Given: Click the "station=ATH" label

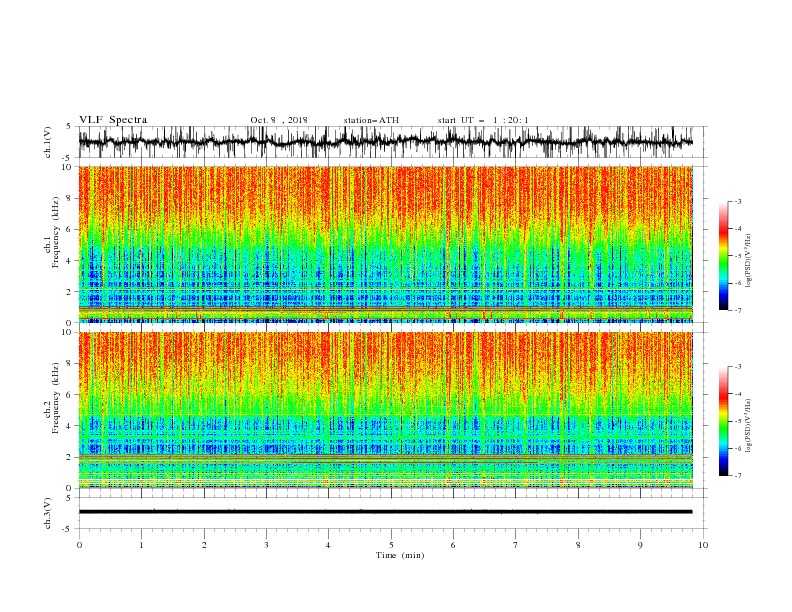Looking at the screenshot, I should point(371,120).
